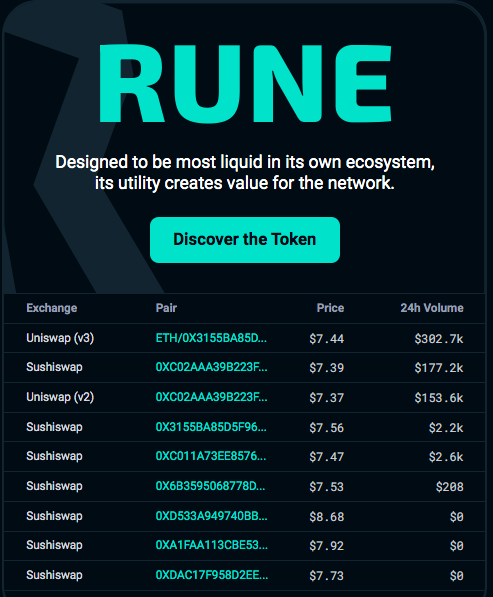Open the 0XC011A73EE8576... pair link
493x597 pixels.
(x=211, y=456)
